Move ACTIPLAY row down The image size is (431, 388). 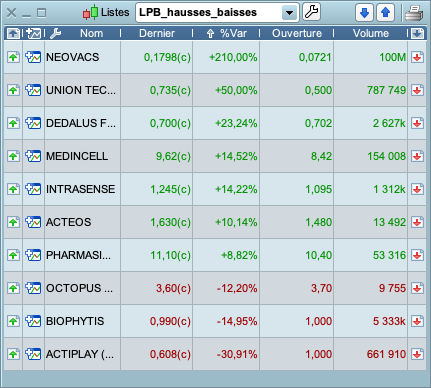click(x=417, y=354)
